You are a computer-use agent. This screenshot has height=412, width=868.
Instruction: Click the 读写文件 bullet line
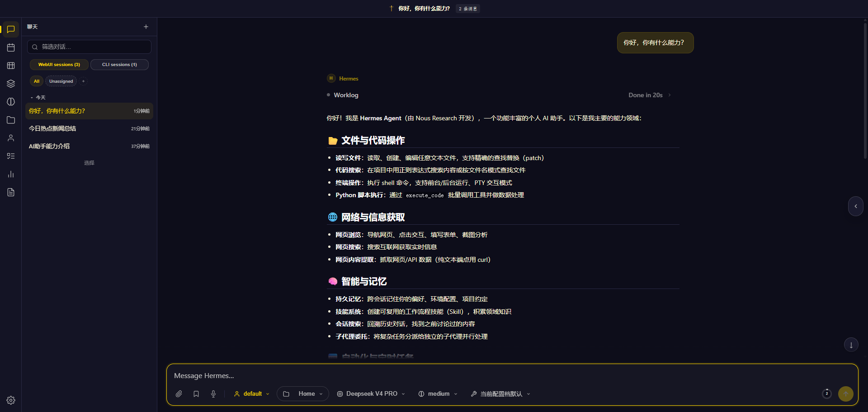coord(439,158)
